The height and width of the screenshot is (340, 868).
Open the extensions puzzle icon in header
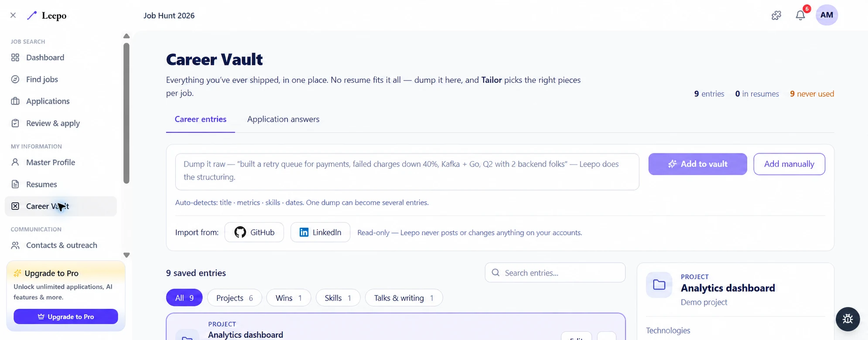pyautogui.click(x=776, y=15)
